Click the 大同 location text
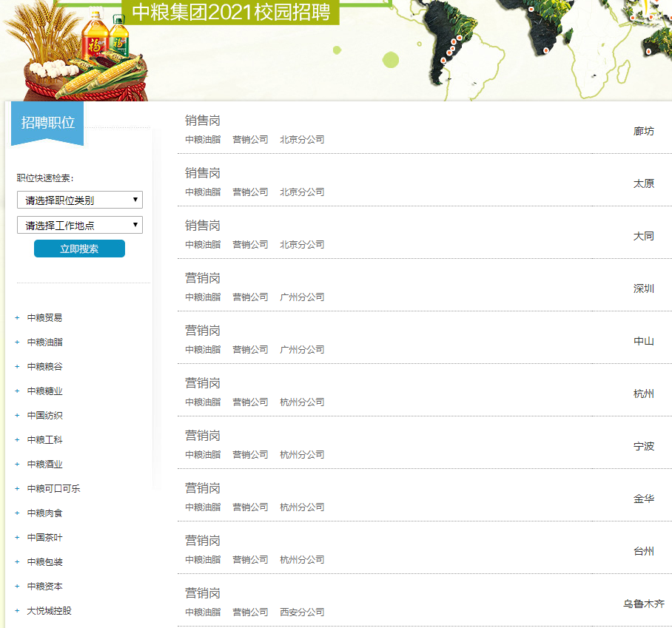Screen dimensions: 672x628 (x=644, y=236)
